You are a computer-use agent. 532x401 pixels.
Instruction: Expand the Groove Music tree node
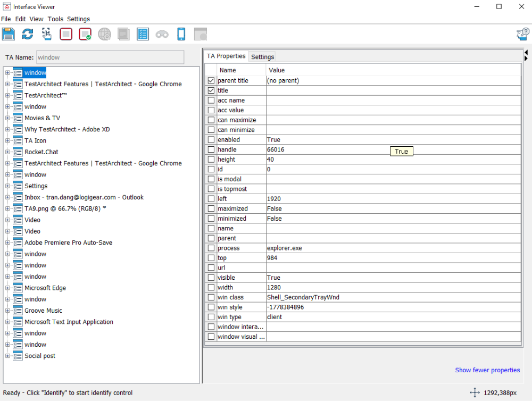(7, 311)
